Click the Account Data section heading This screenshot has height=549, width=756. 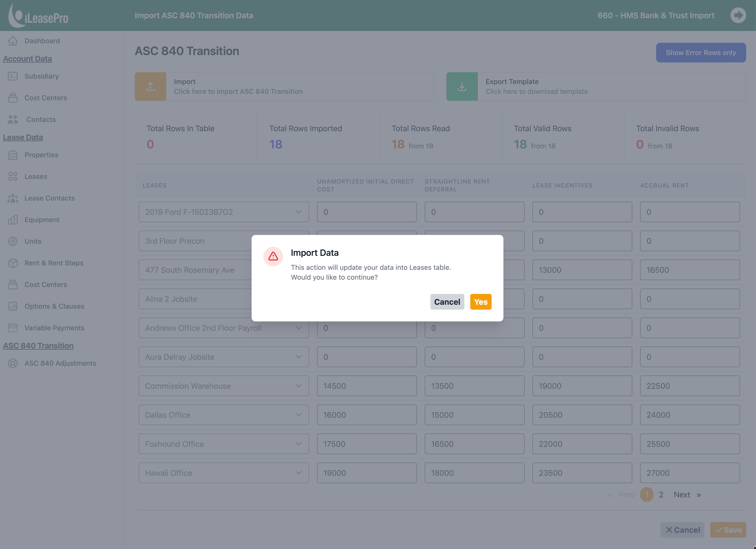point(27,59)
